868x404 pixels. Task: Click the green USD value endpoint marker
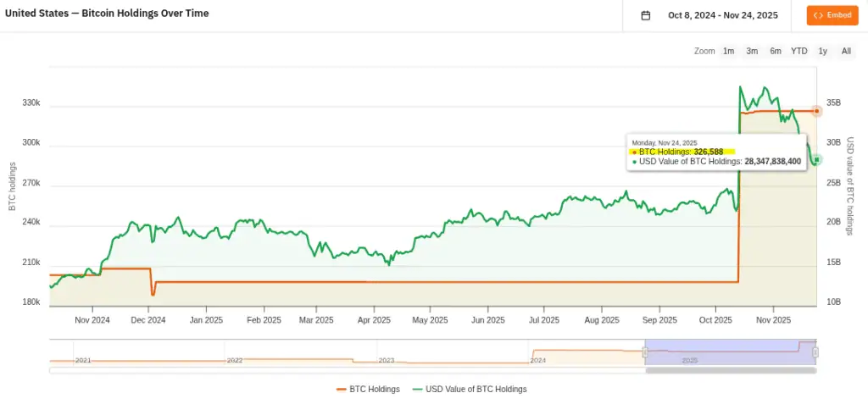(816, 159)
